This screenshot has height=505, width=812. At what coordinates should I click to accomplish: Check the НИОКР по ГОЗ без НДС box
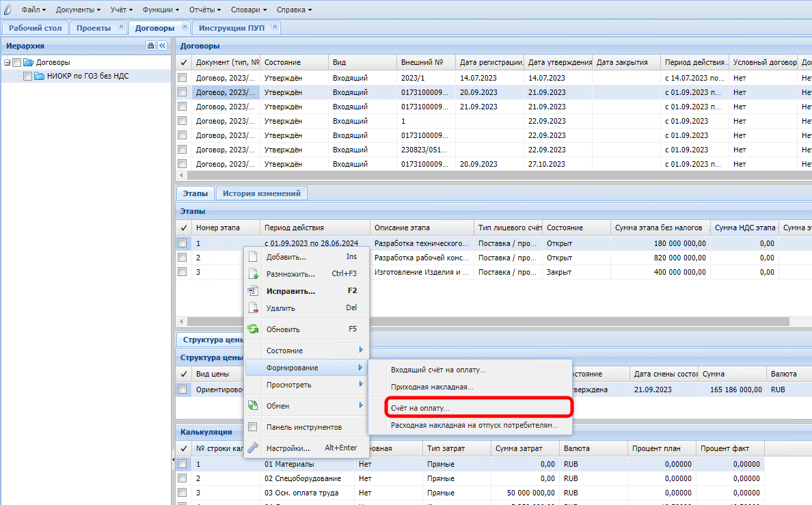coord(27,77)
